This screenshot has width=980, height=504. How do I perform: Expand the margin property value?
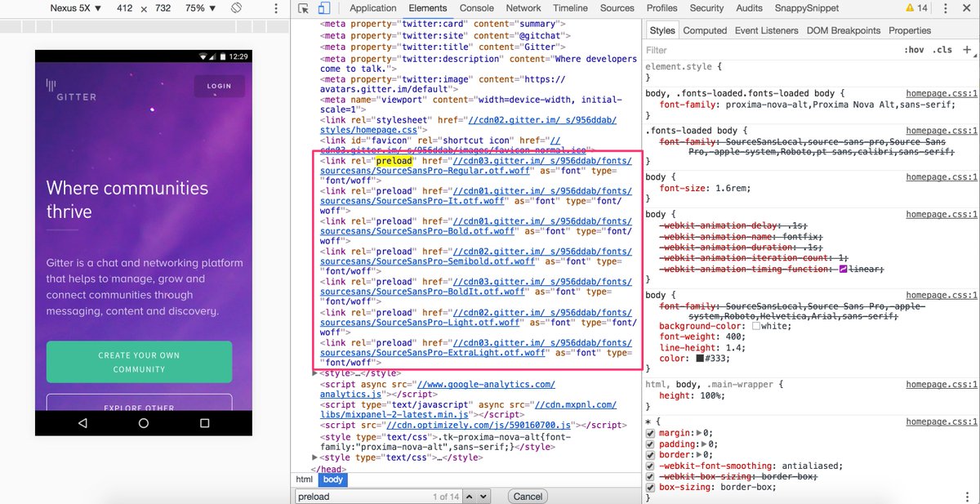698,433
